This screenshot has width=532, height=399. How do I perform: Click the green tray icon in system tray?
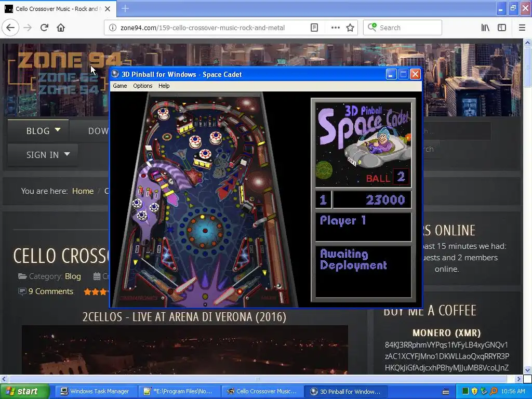pos(465,391)
